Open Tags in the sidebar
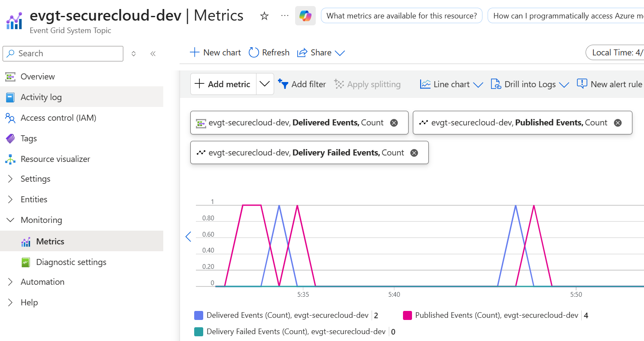This screenshot has width=644, height=341. (x=28, y=138)
